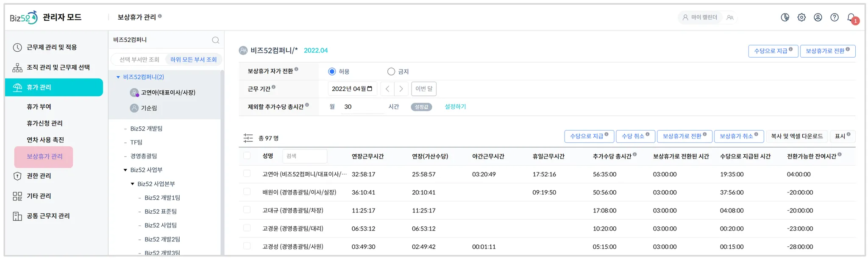Click the info icon beside 근무 기간
Image resolution: width=868 pixels, height=259 pixels.
pos(273,87)
